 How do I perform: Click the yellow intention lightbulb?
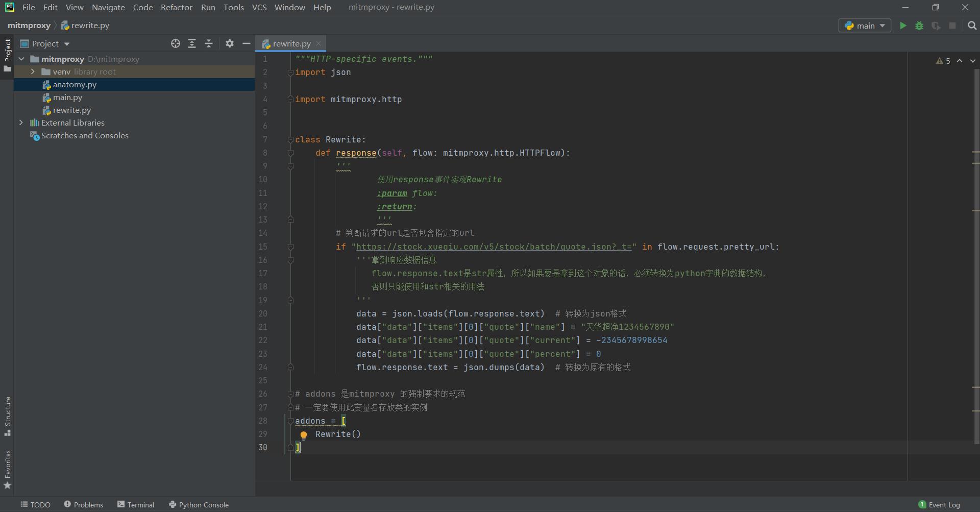(x=304, y=435)
